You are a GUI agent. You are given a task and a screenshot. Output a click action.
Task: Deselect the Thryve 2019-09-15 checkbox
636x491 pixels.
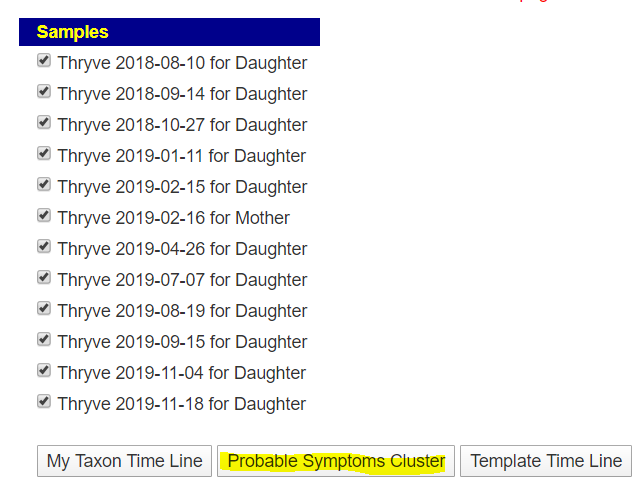(44, 340)
